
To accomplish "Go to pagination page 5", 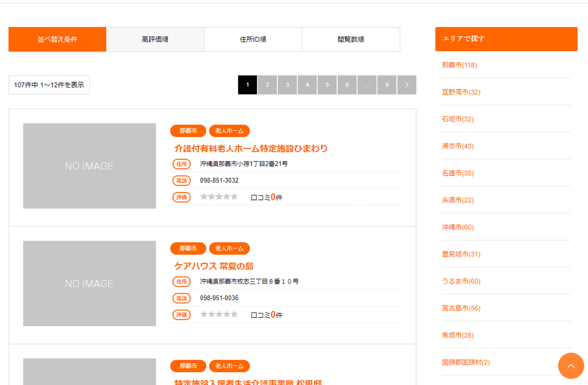I will [x=327, y=85].
